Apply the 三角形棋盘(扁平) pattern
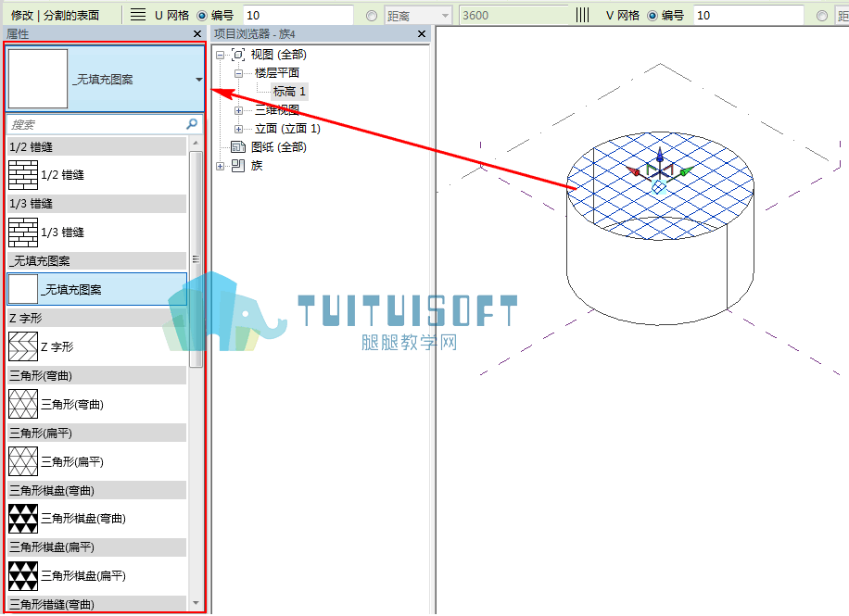The height and width of the screenshot is (616, 849). click(97, 575)
